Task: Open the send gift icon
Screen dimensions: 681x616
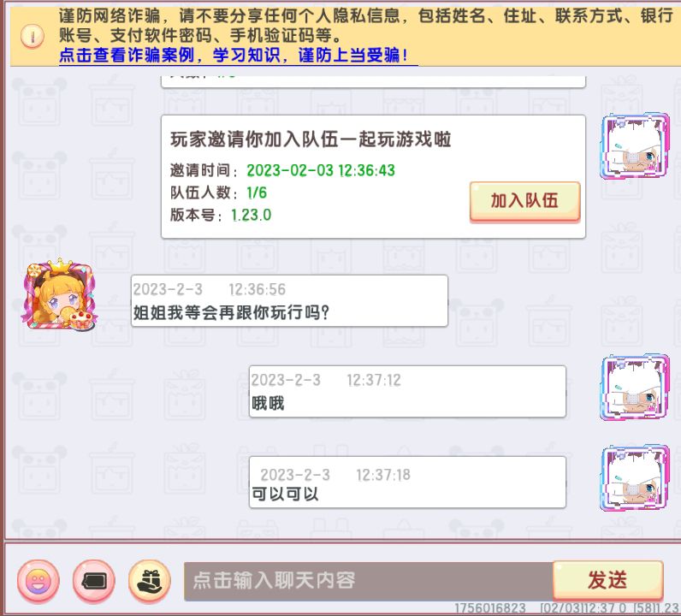Action: [x=150, y=581]
